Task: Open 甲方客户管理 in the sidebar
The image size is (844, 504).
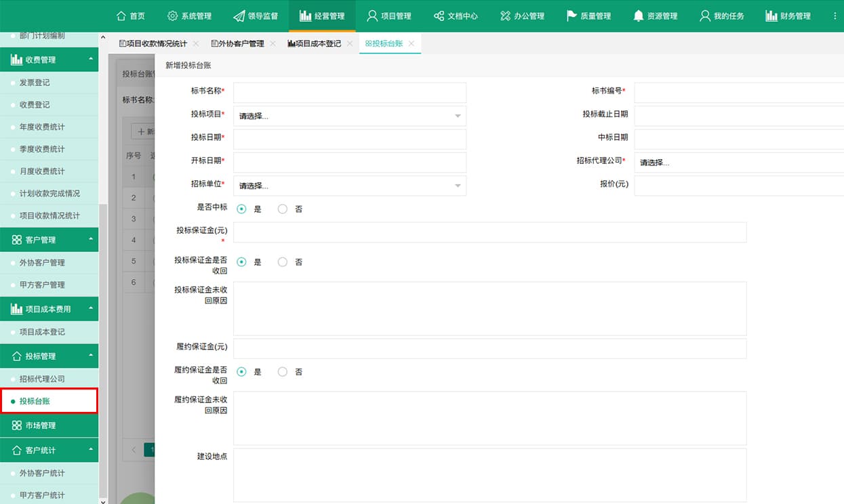Action: 49,285
